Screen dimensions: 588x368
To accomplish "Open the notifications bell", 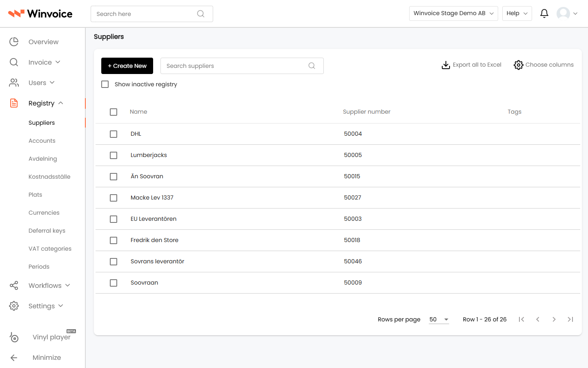I will pyautogui.click(x=544, y=13).
